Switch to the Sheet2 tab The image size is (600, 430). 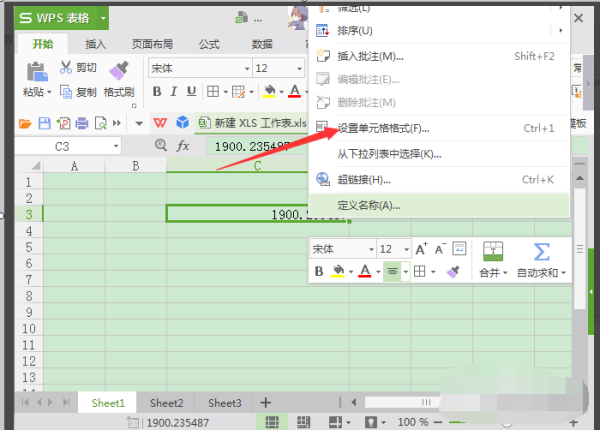point(166,403)
